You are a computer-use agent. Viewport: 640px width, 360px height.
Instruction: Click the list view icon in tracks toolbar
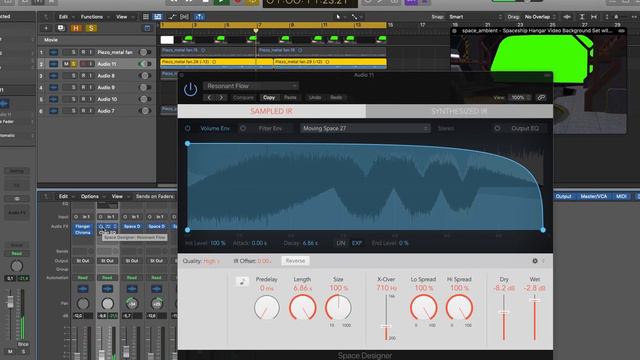click(146, 17)
